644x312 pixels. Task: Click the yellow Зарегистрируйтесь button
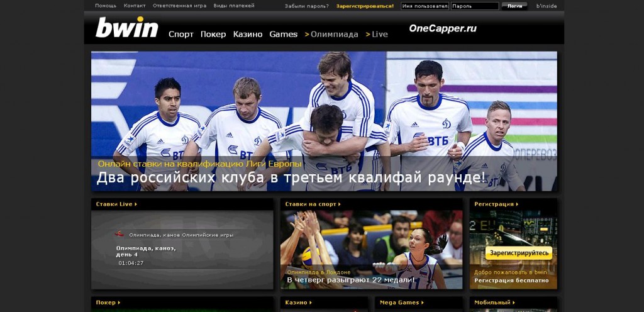click(x=519, y=253)
